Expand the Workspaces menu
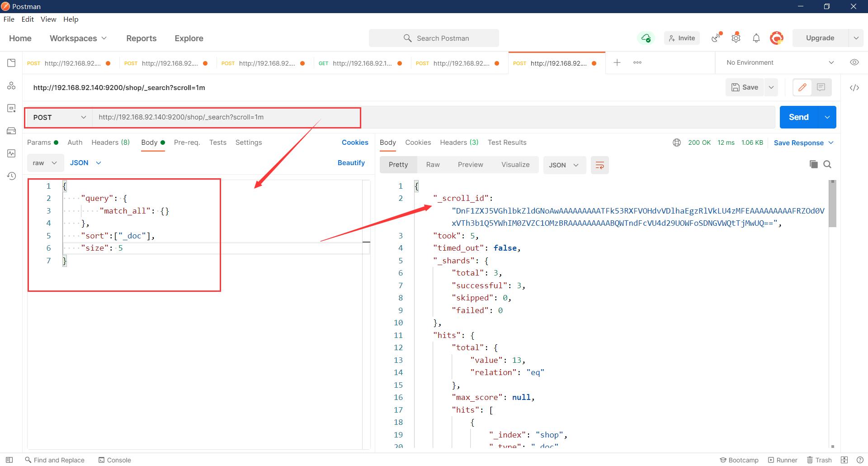The height and width of the screenshot is (466, 868). coord(78,38)
